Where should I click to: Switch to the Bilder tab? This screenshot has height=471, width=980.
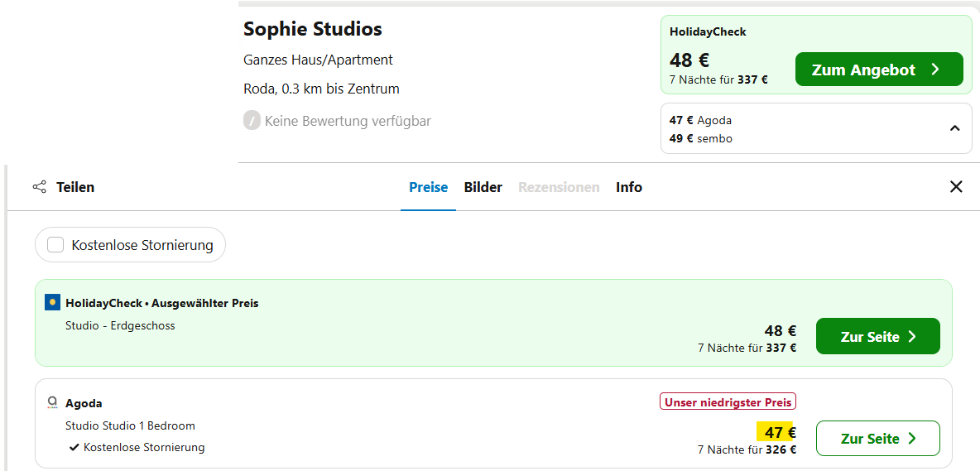(x=483, y=187)
